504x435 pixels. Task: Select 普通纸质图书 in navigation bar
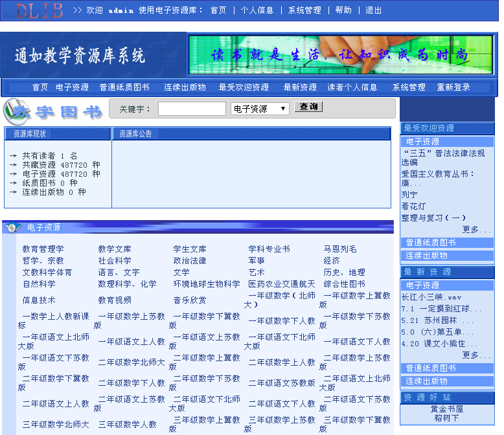(124, 87)
